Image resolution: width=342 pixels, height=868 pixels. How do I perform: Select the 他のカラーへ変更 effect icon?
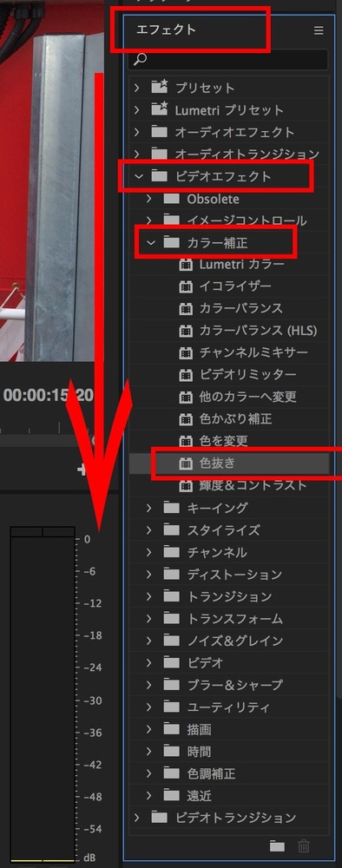[x=186, y=397]
